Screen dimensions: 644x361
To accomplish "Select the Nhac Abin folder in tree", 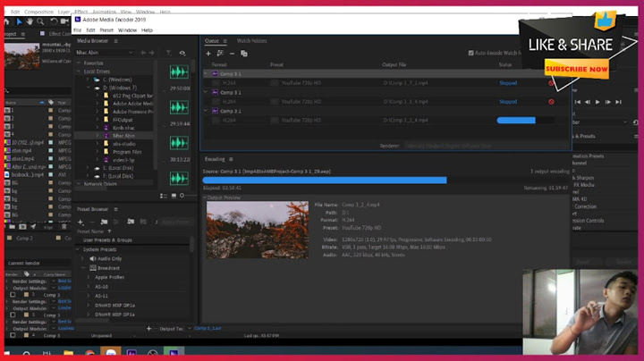I will tap(123, 136).
